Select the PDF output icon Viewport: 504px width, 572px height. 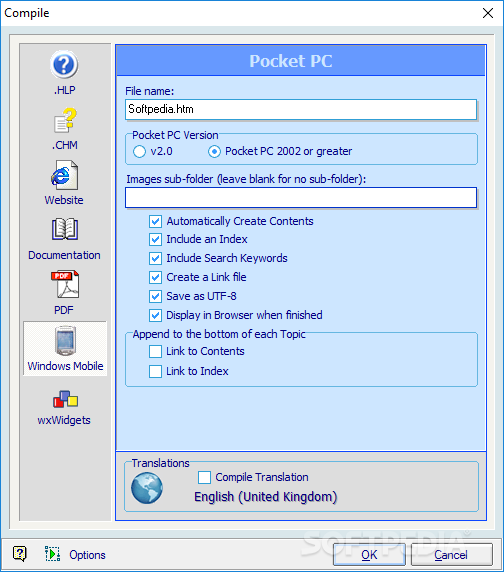pos(65,285)
